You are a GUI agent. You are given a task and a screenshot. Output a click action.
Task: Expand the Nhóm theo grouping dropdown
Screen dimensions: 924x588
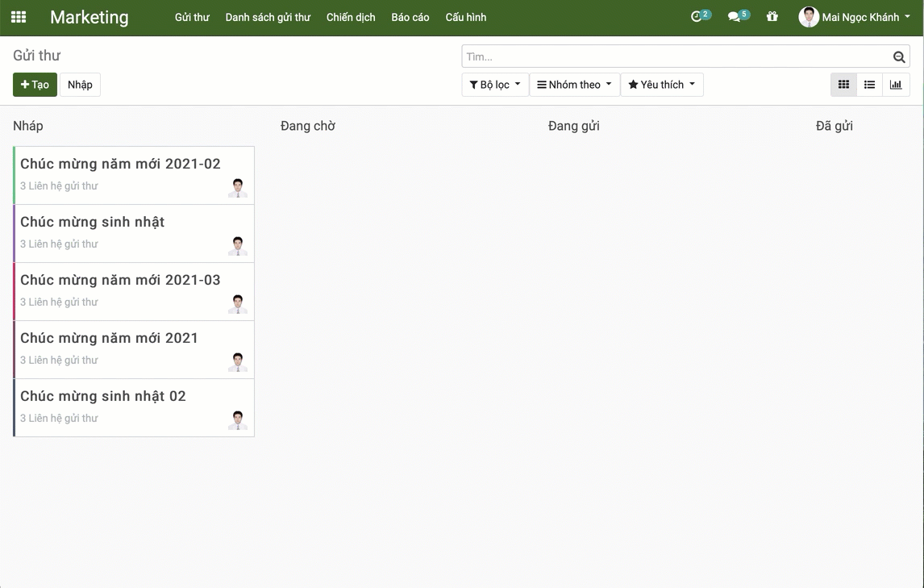(x=575, y=85)
